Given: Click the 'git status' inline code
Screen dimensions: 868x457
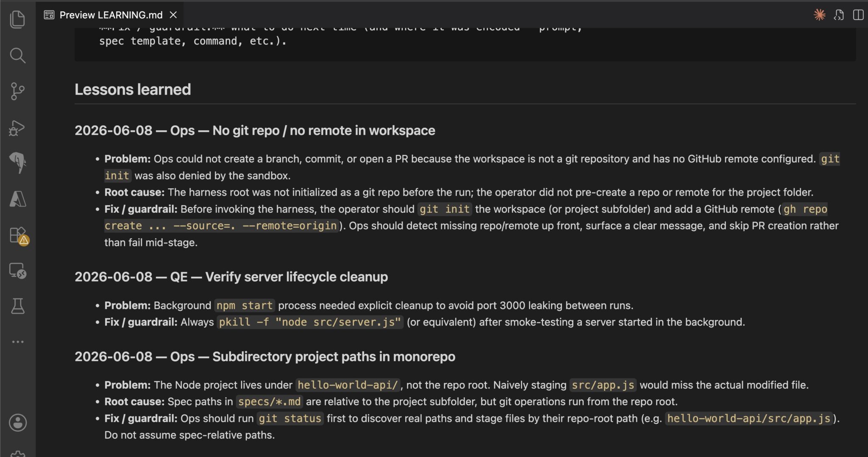Looking at the screenshot, I should pos(290,418).
